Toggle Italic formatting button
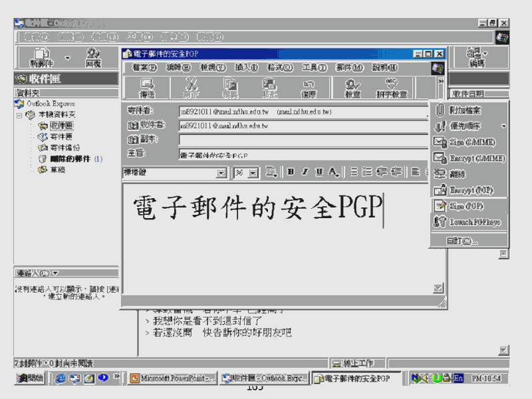Image resolution: width=532 pixels, height=399 pixels. pos(305,172)
